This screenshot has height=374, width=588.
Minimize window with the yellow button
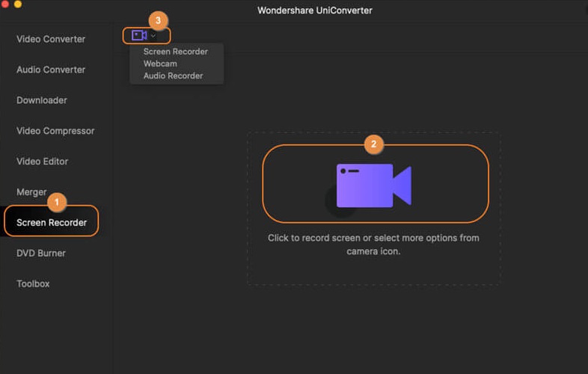pos(17,4)
